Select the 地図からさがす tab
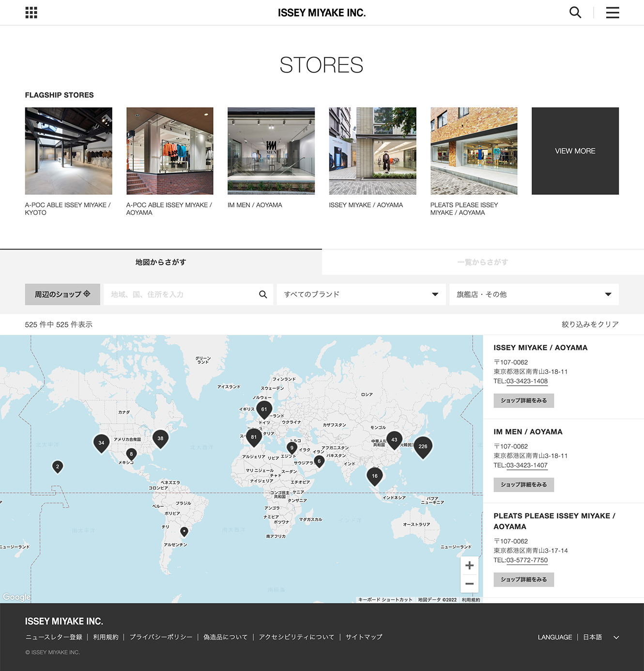Image resolution: width=644 pixels, height=671 pixels. tap(161, 262)
